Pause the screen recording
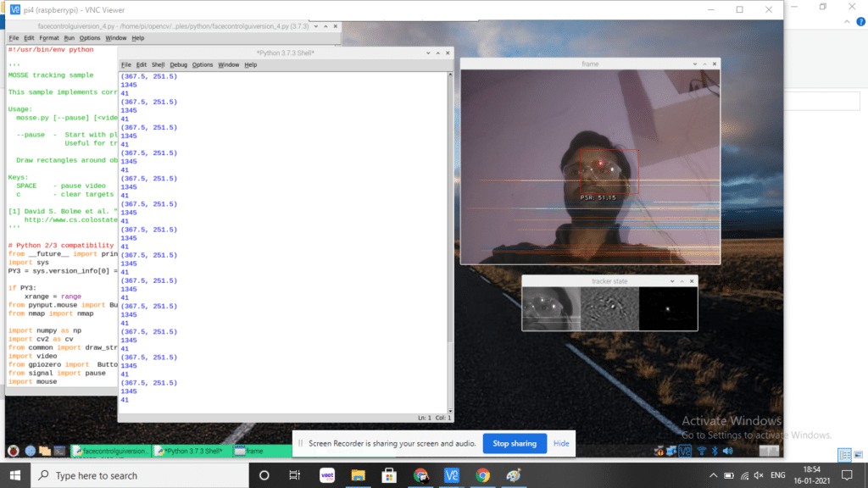Viewport: 868px width, 488px height. [x=301, y=444]
